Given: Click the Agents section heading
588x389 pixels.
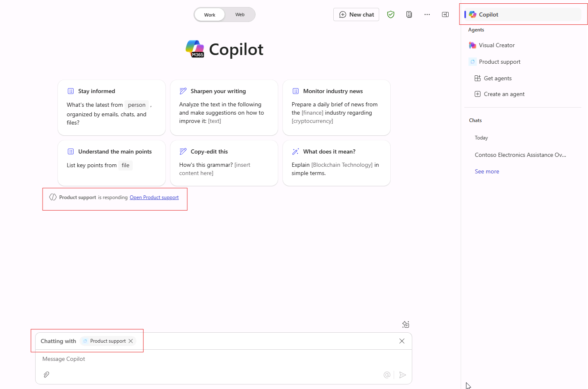Looking at the screenshot, I should point(476,30).
